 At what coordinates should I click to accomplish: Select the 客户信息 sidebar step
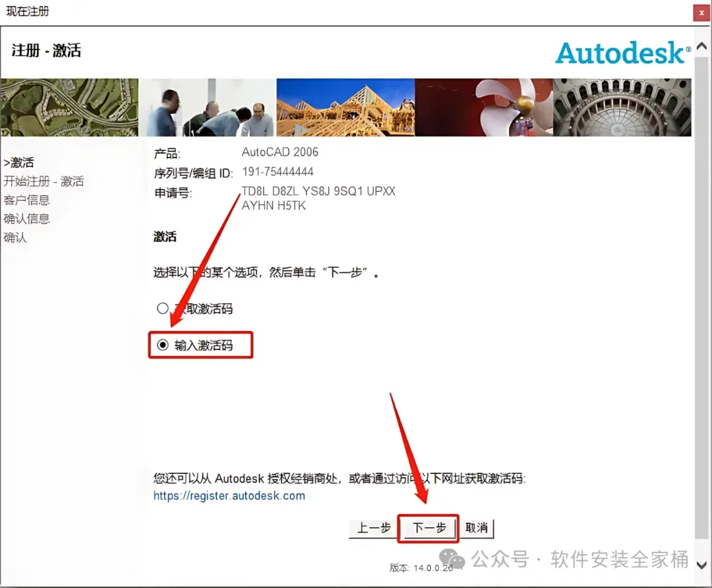(x=26, y=200)
